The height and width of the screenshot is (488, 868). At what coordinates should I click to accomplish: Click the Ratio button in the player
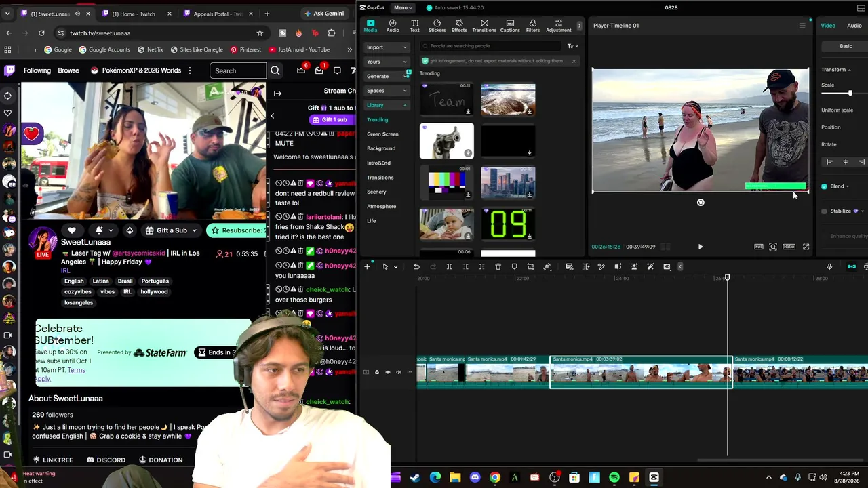pyautogui.click(x=789, y=247)
